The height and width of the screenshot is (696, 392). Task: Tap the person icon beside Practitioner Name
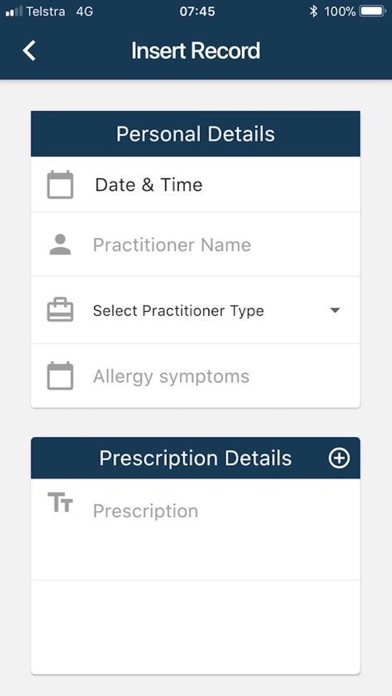[x=60, y=245]
